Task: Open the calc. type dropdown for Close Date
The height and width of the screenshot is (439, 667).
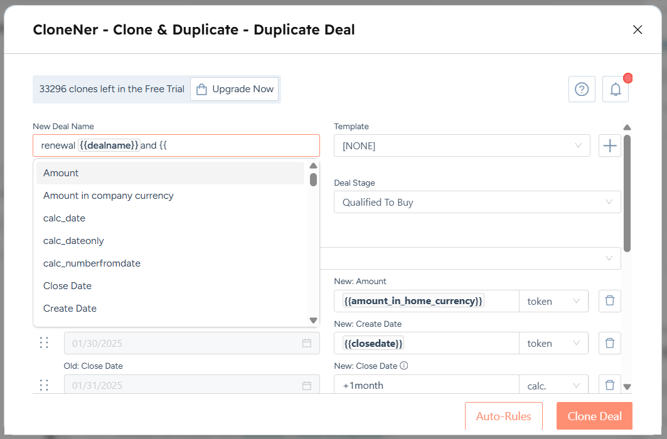Action: [x=553, y=385]
